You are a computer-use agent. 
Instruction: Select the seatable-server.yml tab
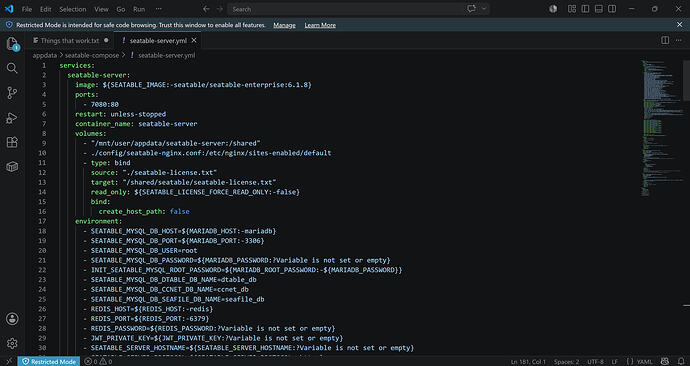point(158,40)
